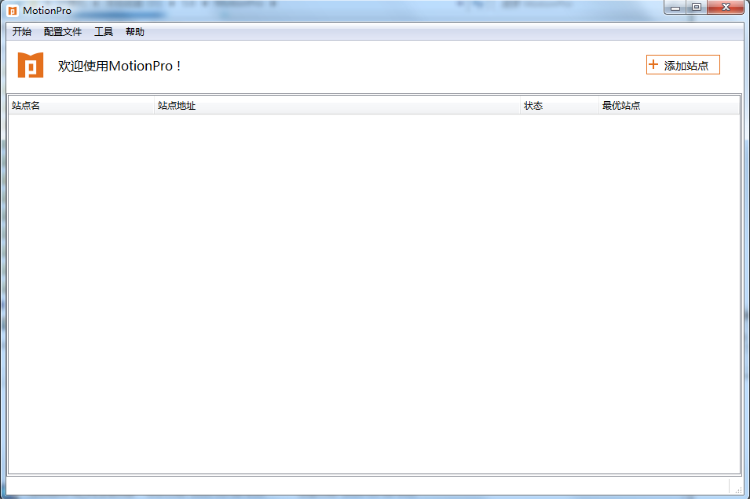Open the 开始 menu

22,32
